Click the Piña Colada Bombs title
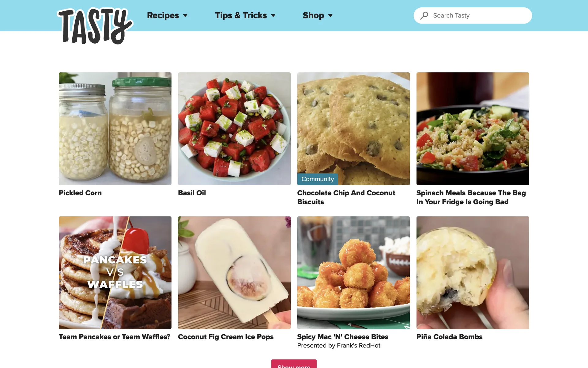This screenshot has width=588, height=368. coord(449,337)
